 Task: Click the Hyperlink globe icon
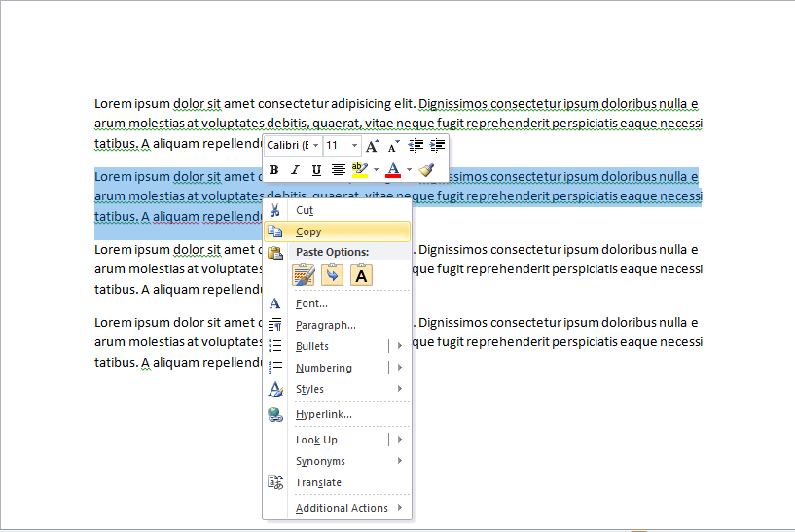(x=275, y=414)
